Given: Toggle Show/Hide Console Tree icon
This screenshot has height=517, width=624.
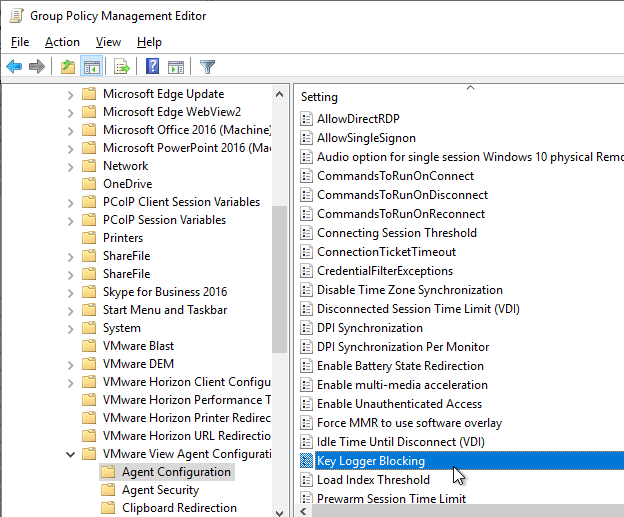Looking at the screenshot, I should click(92, 66).
